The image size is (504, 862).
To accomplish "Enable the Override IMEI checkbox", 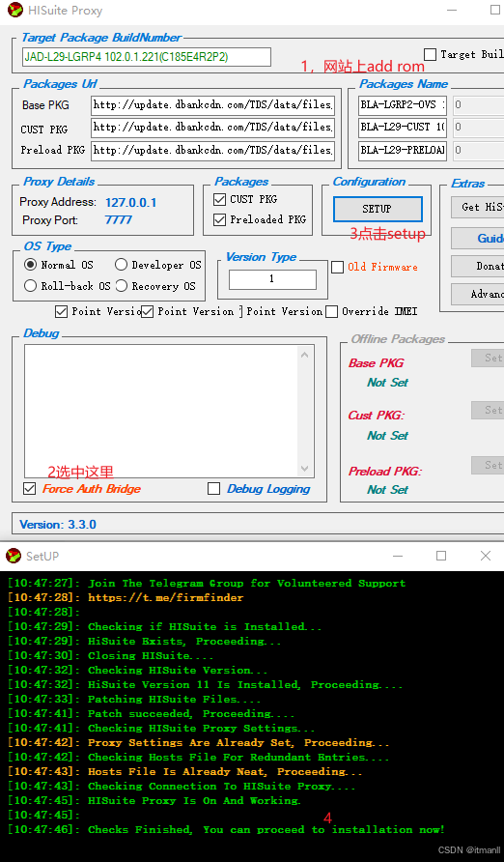I will click(331, 312).
